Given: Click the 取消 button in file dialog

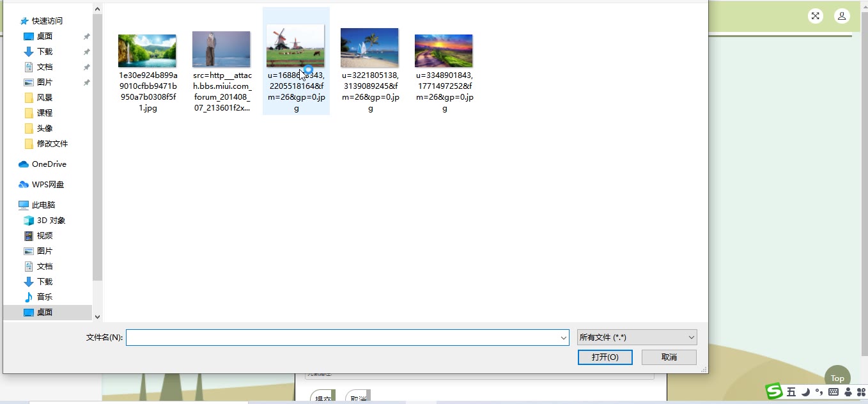Looking at the screenshot, I should pos(669,357).
